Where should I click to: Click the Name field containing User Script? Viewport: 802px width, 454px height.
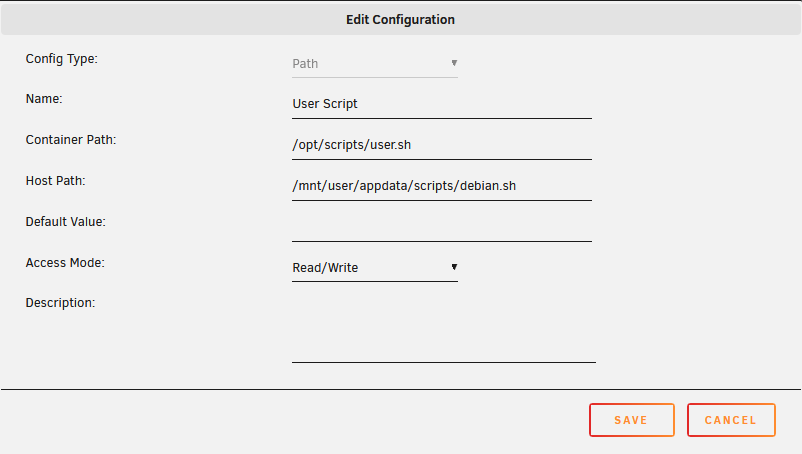pyautogui.click(x=442, y=104)
